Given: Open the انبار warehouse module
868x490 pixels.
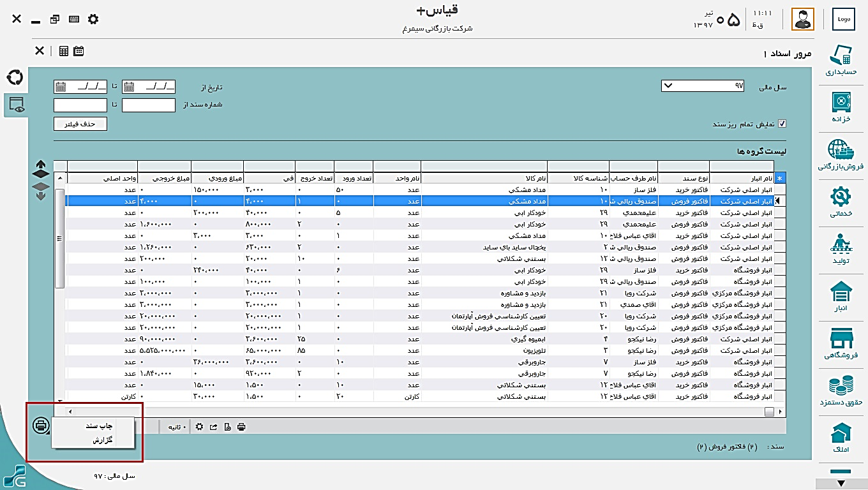Looking at the screenshot, I should 842,296.
